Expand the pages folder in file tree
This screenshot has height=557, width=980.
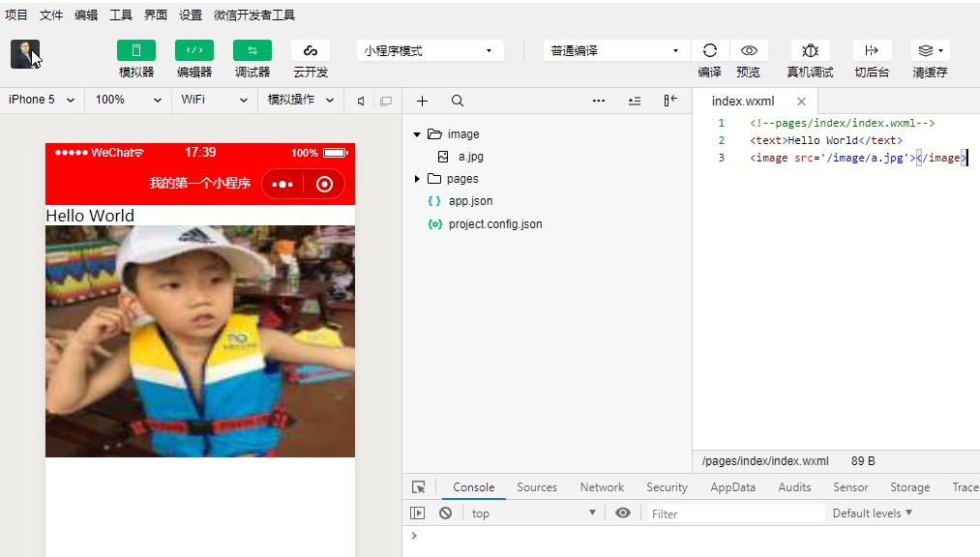pos(417,179)
